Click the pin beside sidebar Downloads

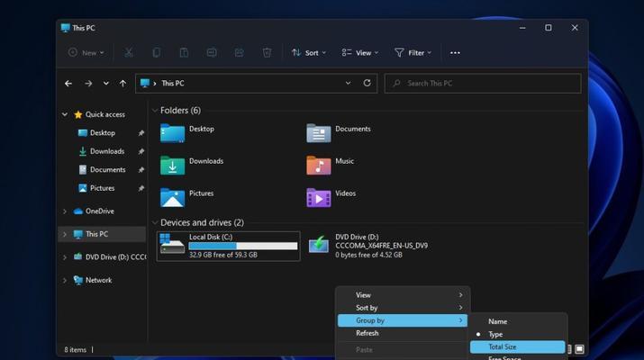tap(141, 151)
